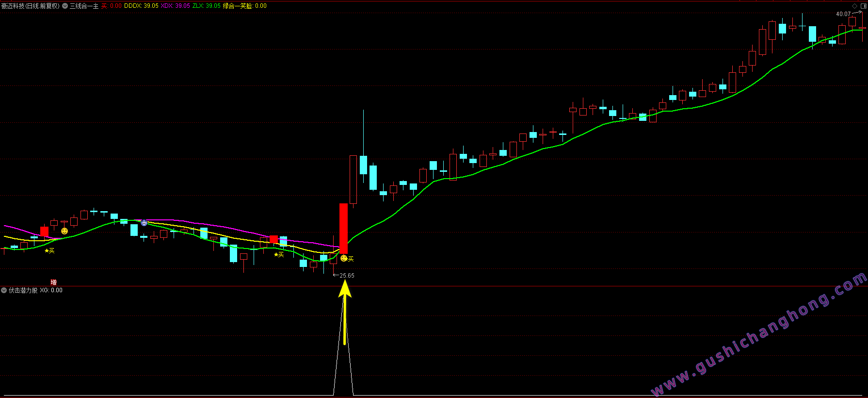Click the smiley buy icon under the big red candle
868x398 pixels.
(344, 258)
